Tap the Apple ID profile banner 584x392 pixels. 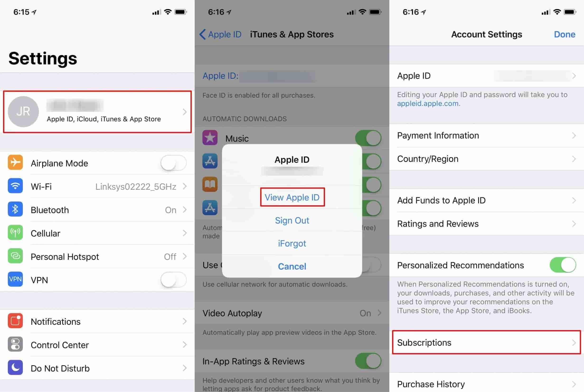click(97, 111)
